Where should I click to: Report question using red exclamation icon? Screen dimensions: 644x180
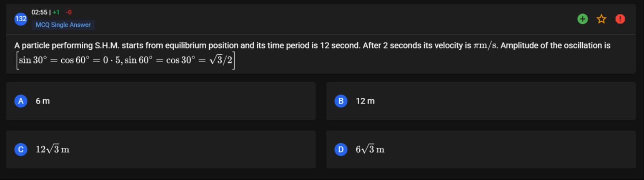tap(620, 19)
